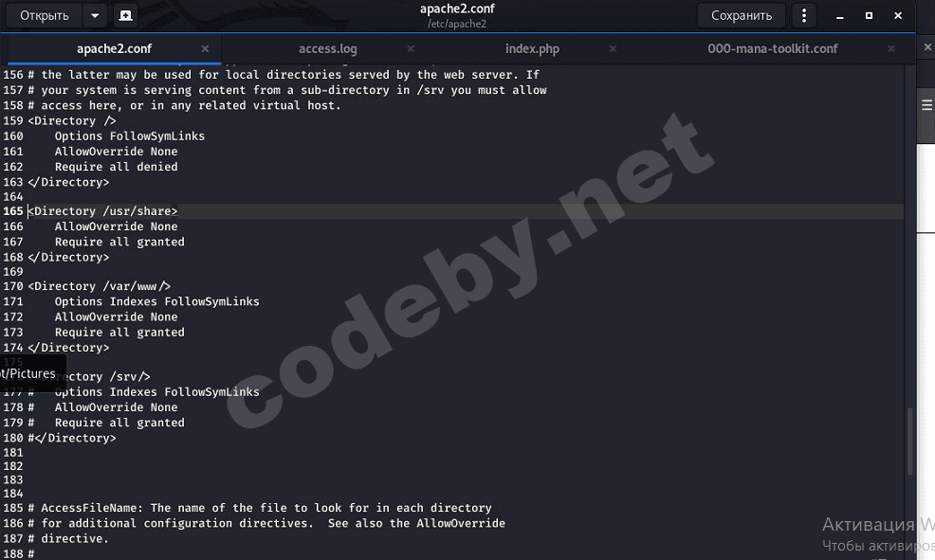The image size is (935, 560).
Task: Click the line '<Directory /var/www/>'
Action: click(x=99, y=286)
